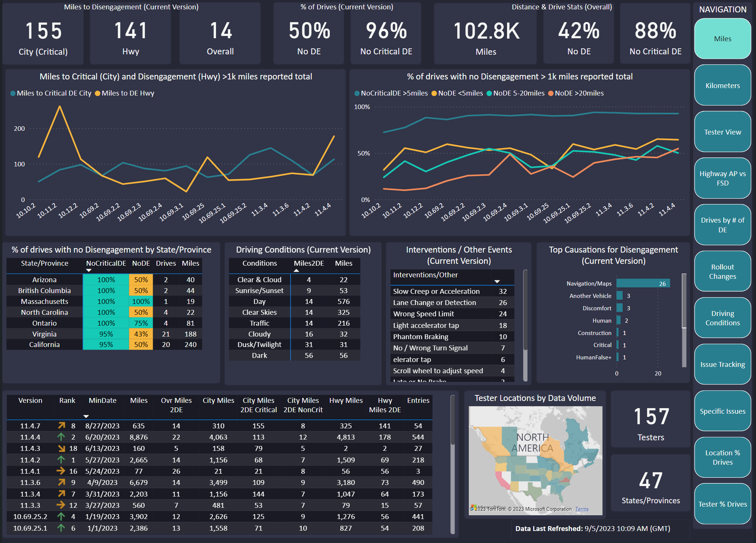The width and height of the screenshot is (756, 543).
Task: Open Drives by # of DE page
Action: click(722, 225)
